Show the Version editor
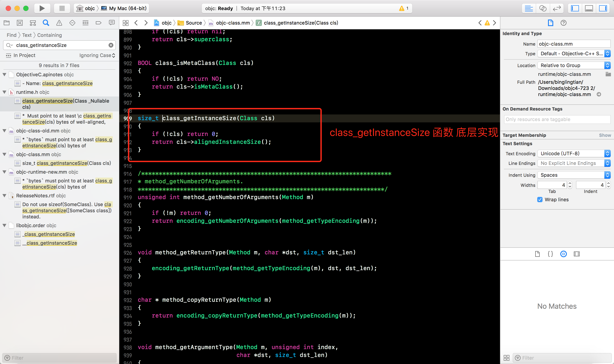The image size is (614, 364). pyautogui.click(x=557, y=8)
